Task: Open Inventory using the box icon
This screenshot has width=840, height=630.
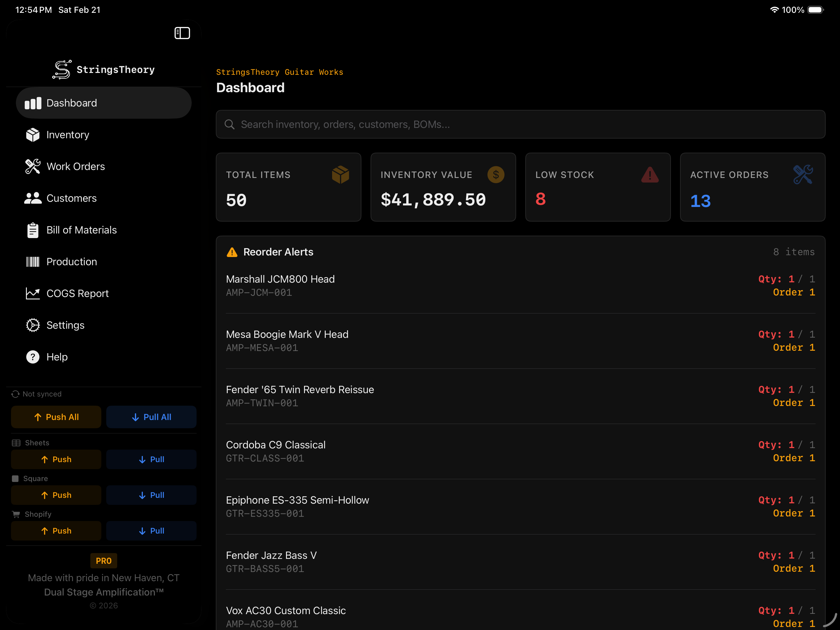Action: click(x=33, y=135)
